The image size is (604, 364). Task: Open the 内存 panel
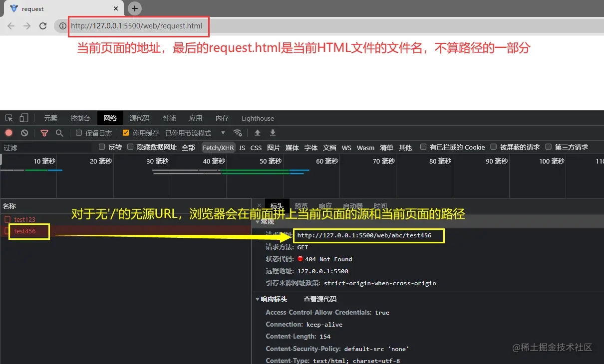coord(222,118)
